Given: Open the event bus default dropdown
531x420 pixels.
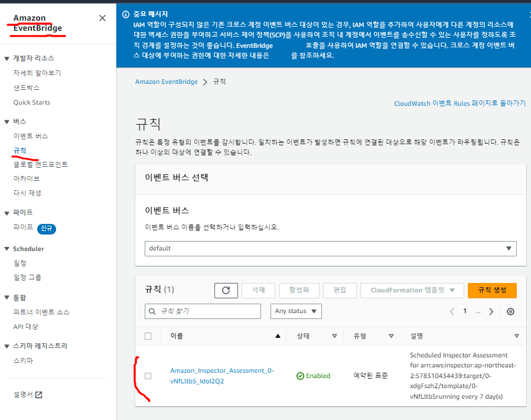Looking at the screenshot, I should pos(331,249).
